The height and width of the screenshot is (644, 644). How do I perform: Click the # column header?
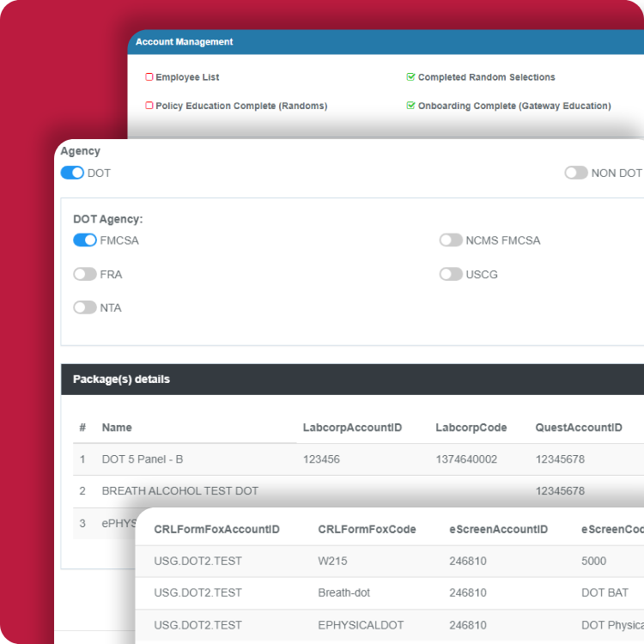pyautogui.click(x=82, y=428)
